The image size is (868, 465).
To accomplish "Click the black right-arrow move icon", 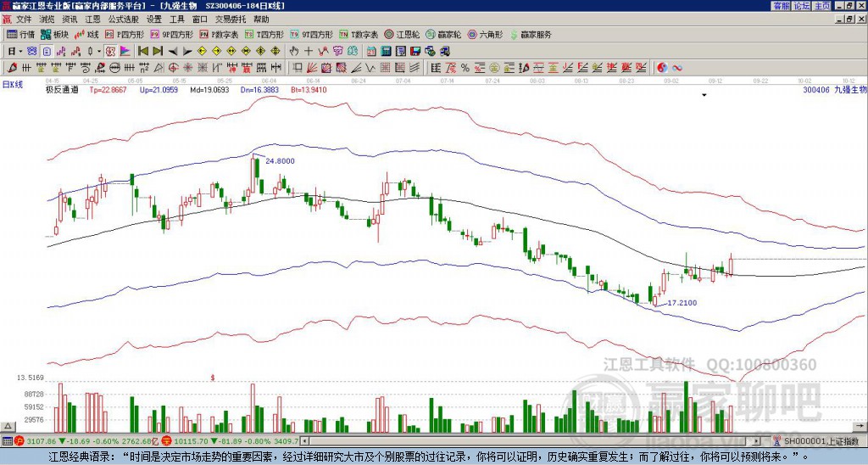I will [187, 52].
